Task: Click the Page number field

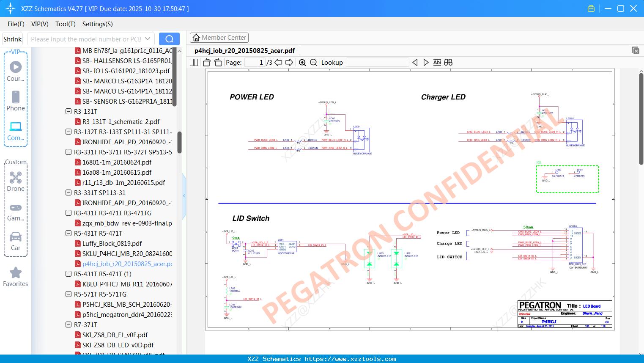Action: (x=255, y=63)
